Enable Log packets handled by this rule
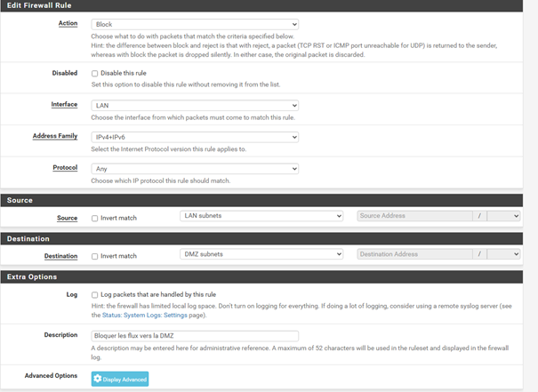Image resolution: width=538 pixels, height=392 pixels. point(95,295)
